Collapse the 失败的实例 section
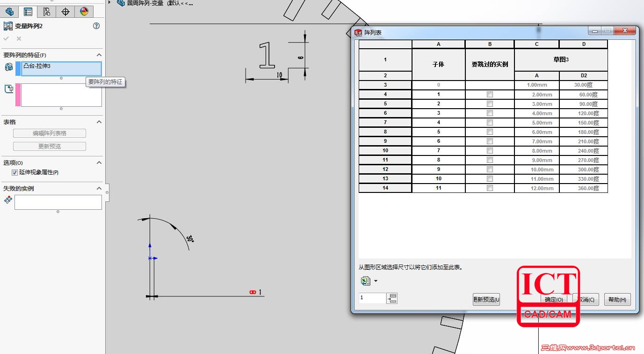644x354 pixels. click(99, 188)
